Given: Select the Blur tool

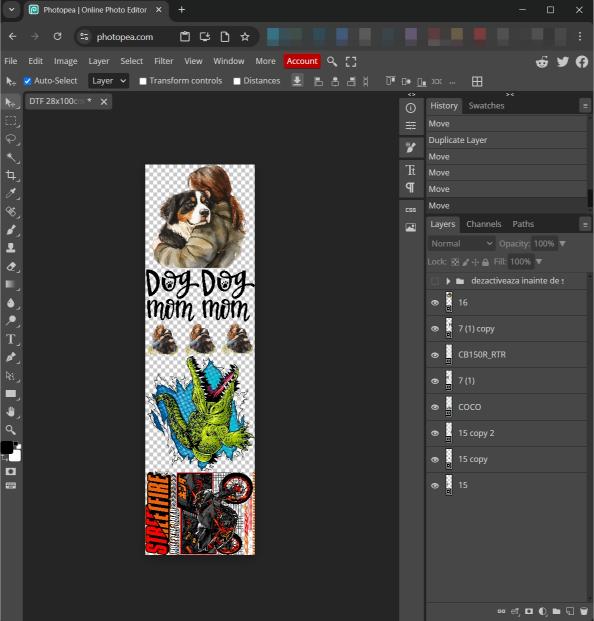Looking at the screenshot, I should pyautogui.click(x=11, y=303).
